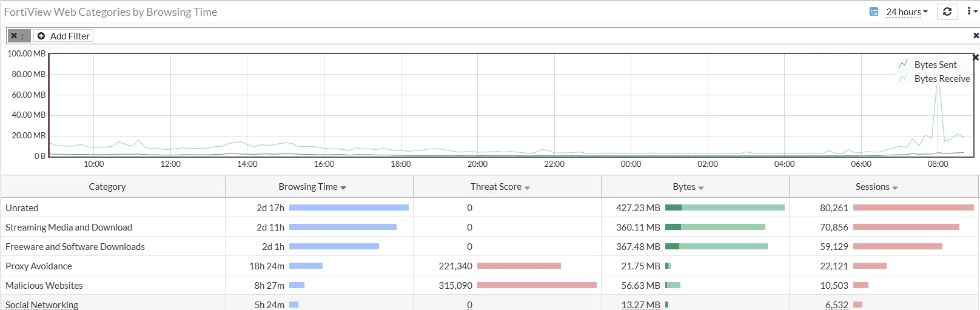
Task: Toggle the Bytes Sent legend entry
Action: pos(928,64)
